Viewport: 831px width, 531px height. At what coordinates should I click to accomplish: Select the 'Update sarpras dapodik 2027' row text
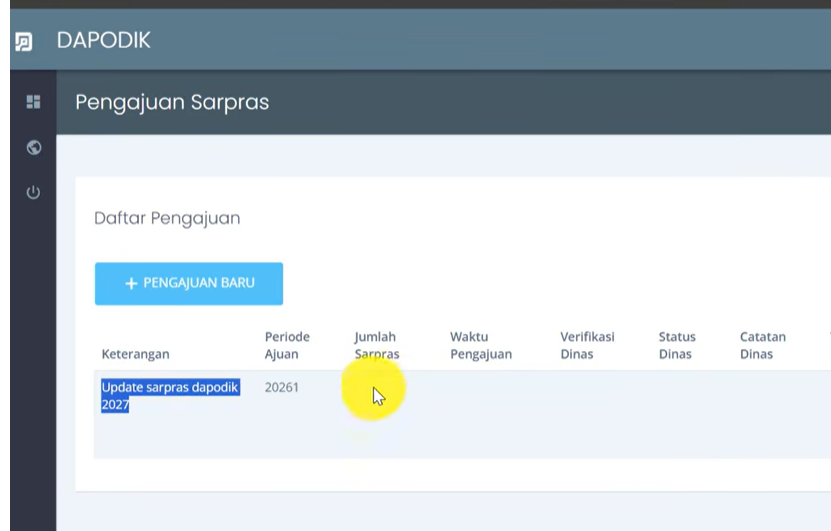pos(170,396)
